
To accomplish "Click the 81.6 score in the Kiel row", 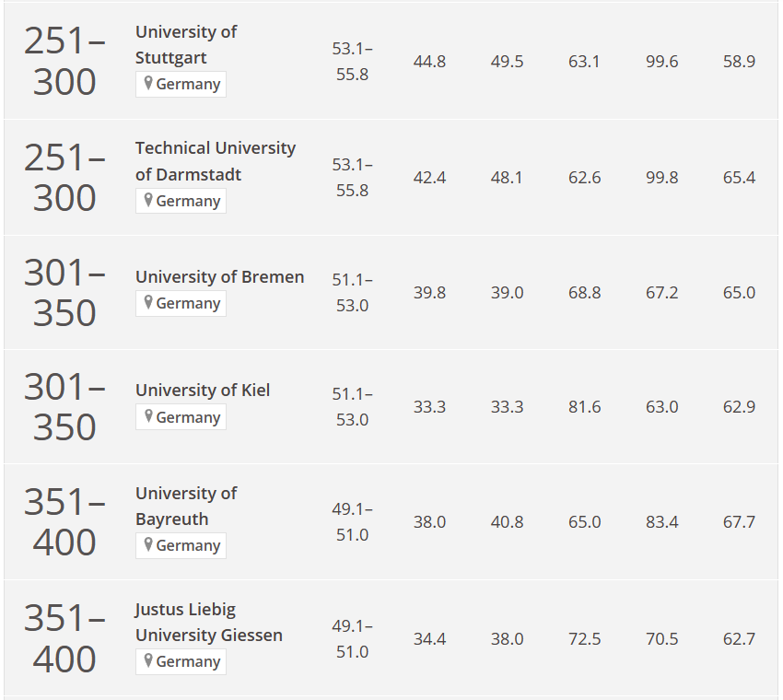I will (x=584, y=407).
